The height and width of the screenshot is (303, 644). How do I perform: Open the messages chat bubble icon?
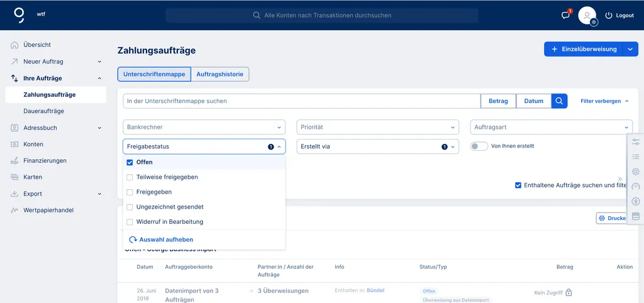pos(565,16)
